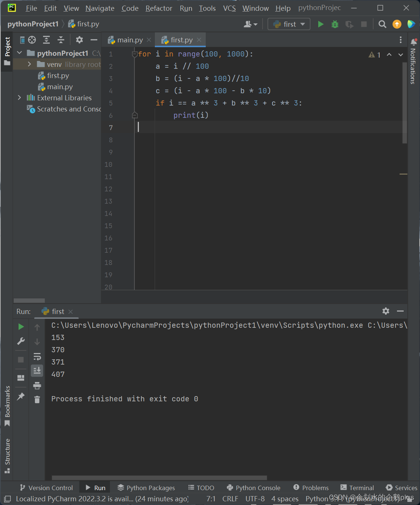Screen dimensions: 420x505
Task: Close the main.py editor tab
Action: (149, 40)
